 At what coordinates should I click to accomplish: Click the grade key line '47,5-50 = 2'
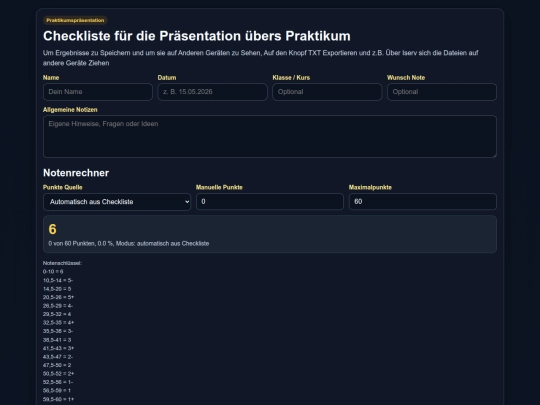click(57, 365)
